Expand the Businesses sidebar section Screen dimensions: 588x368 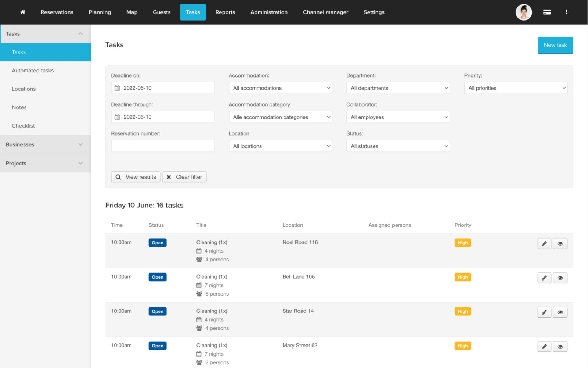tap(45, 144)
